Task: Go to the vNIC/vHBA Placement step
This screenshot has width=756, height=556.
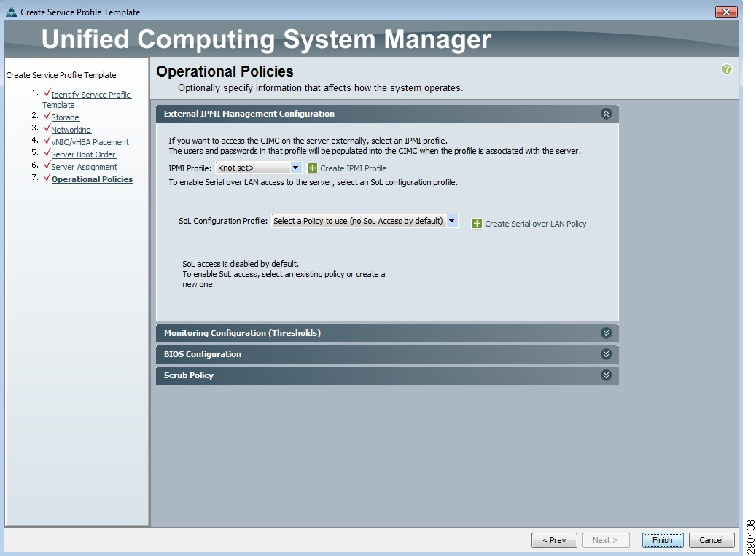Action: pyautogui.click(x=90, y=142)
